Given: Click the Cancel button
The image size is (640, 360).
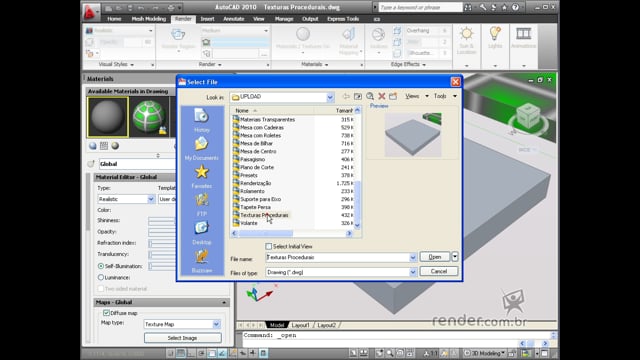Looking at the screenshot, I should click(x=439, y=271).
